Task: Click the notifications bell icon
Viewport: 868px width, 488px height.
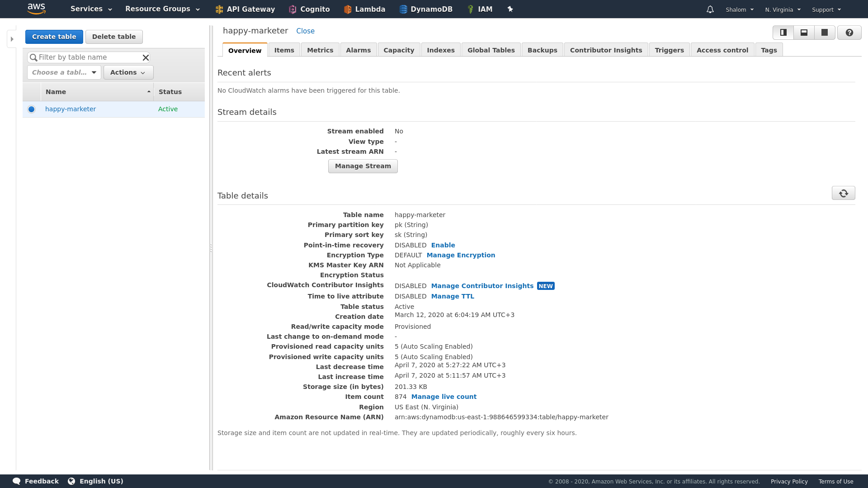Action: point(710,9)
